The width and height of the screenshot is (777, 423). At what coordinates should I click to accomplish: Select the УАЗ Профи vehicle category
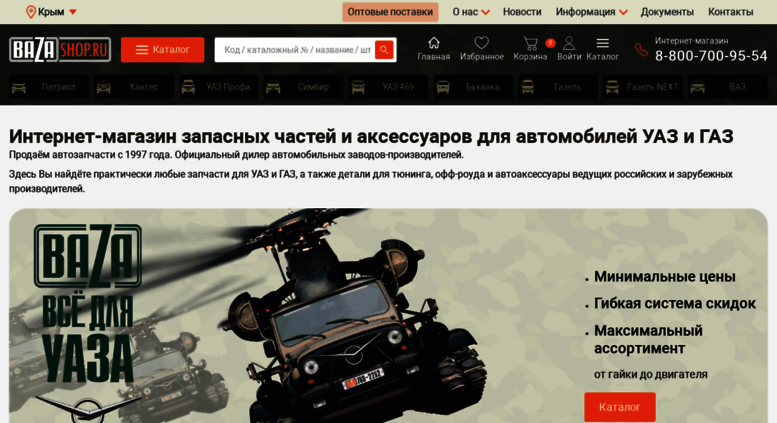[x=219, y=87]
